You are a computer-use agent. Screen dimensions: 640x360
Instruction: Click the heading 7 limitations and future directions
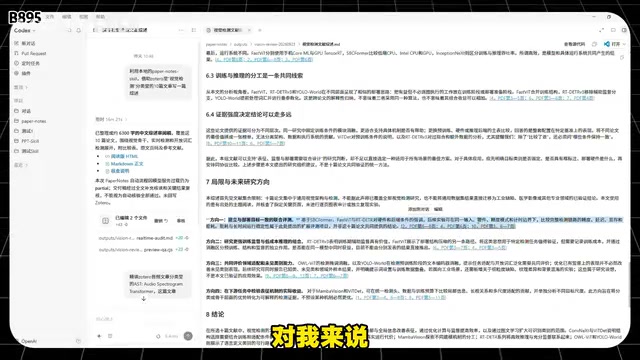[x=238, y=182]
